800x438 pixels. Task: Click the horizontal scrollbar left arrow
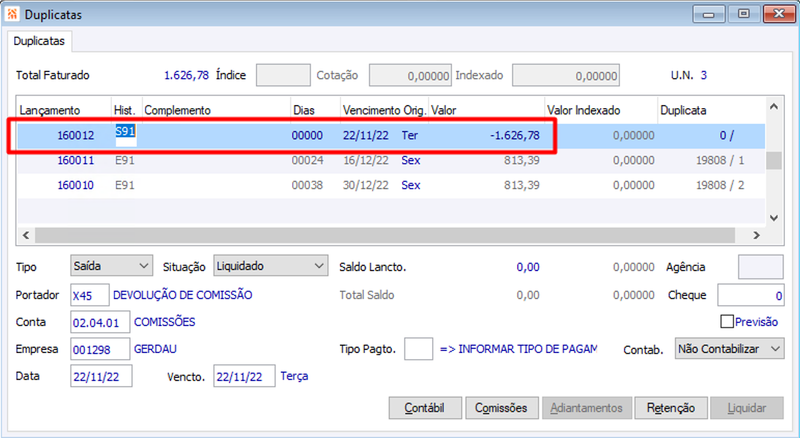coord(26,235)
